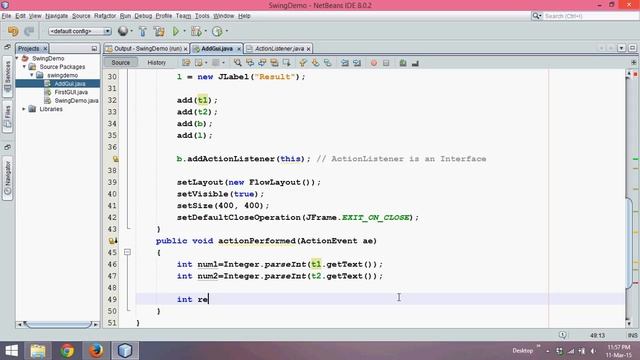Click the Build Project hammer icon
This screenshot has height=360, width=640.
[143, 31]
